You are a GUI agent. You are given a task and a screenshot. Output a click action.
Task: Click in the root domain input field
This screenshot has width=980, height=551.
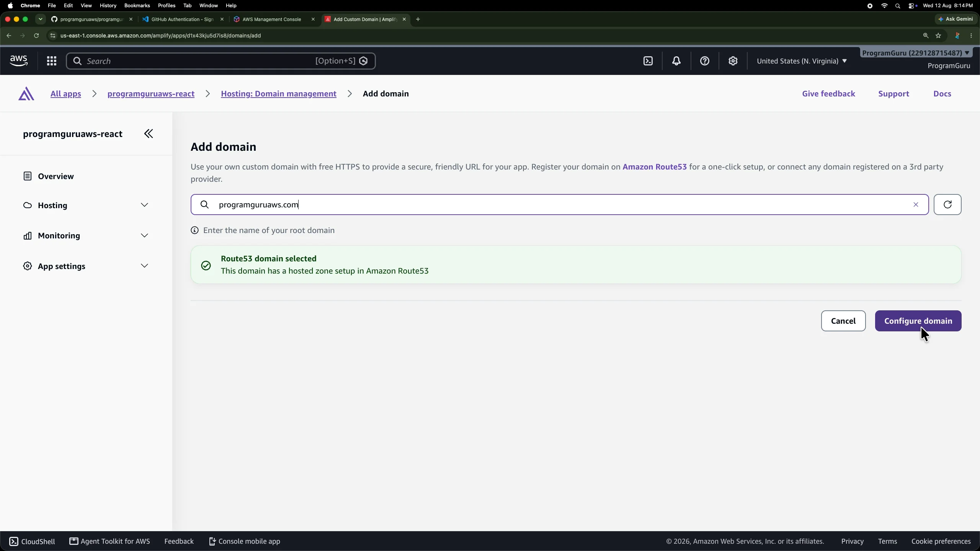click(560, 205)
